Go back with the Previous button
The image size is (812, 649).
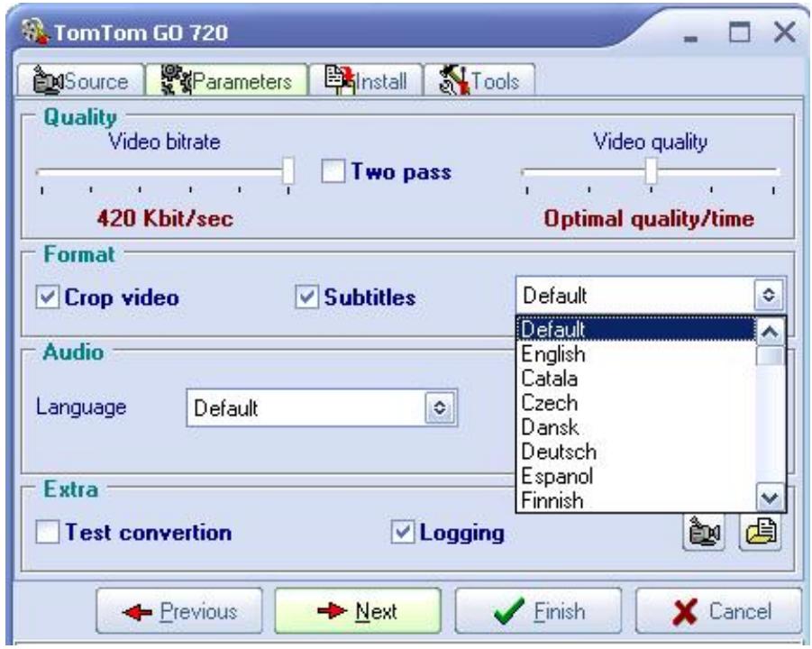(179, 611)
